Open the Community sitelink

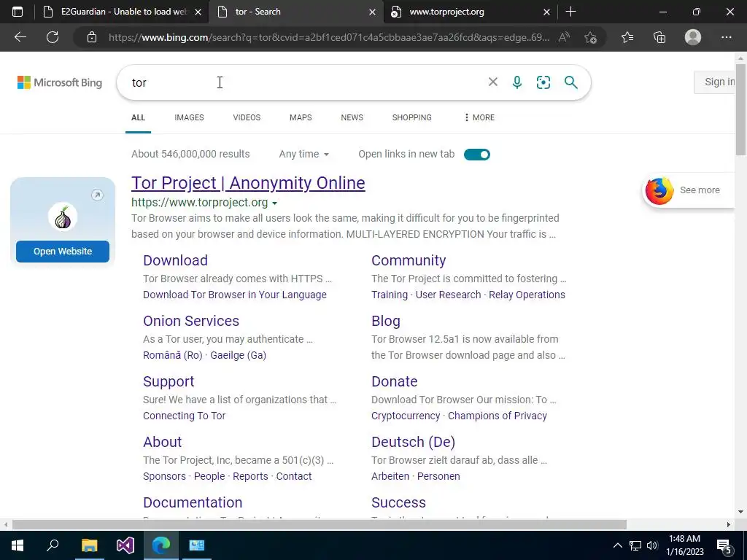click(409, 260)
